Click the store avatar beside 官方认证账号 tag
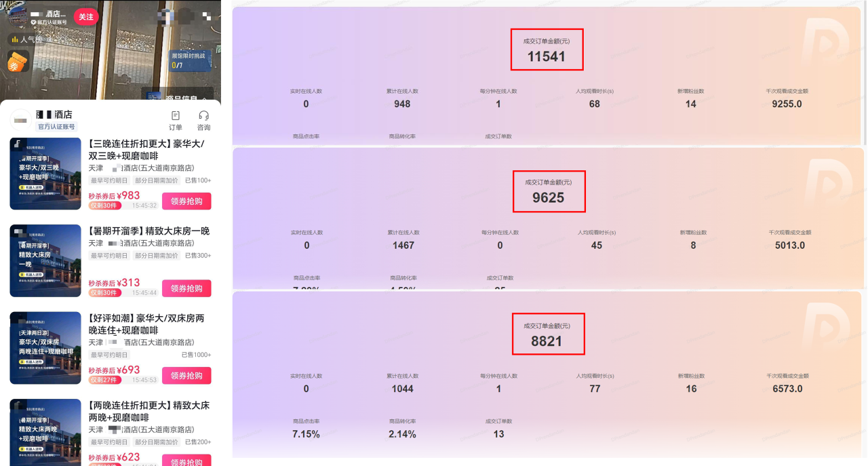Screen dimensions: 868x466 point(21,120)
